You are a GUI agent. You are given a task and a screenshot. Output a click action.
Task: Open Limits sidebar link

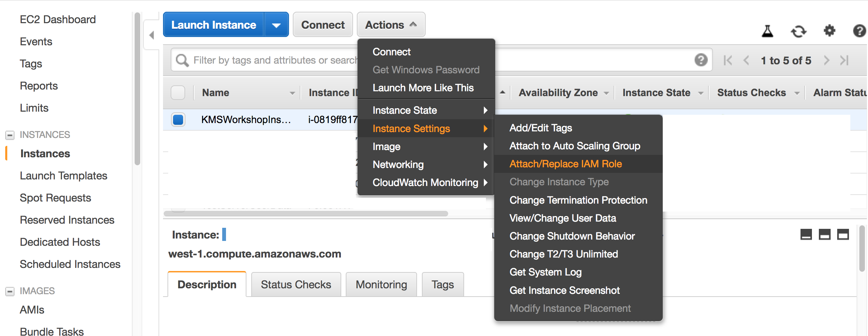point(34,108)
